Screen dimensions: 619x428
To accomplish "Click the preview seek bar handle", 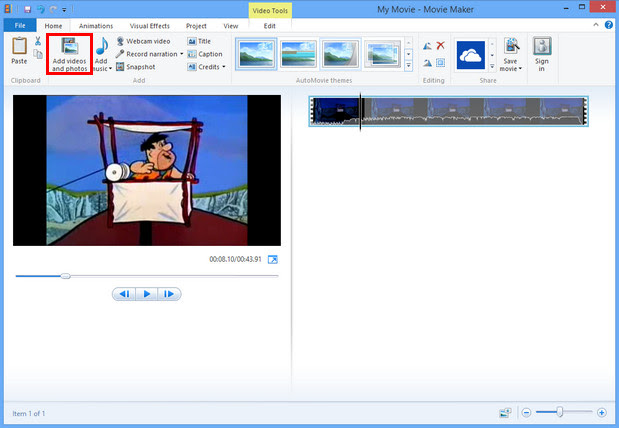I will point(66,276).
